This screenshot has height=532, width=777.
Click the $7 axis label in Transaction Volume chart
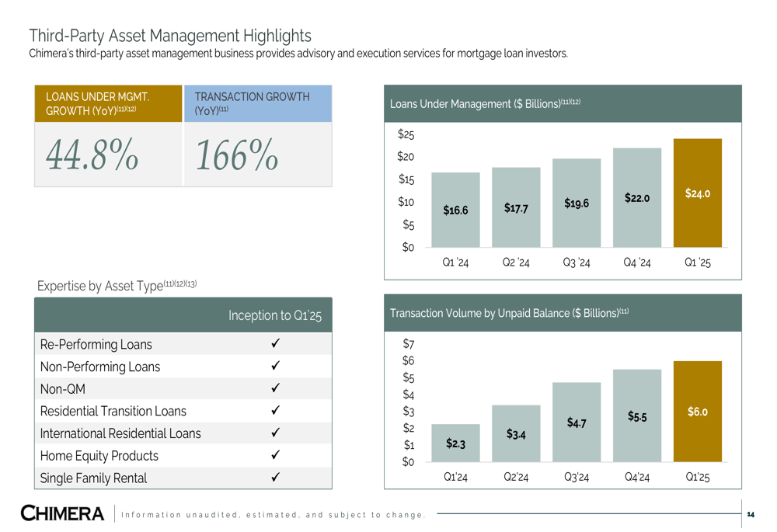click(409, 344)
